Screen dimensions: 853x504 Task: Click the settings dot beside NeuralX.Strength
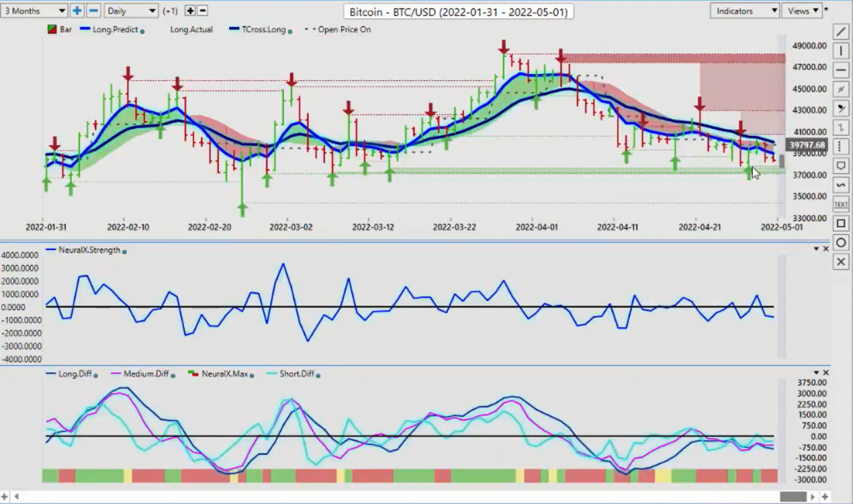125,252
